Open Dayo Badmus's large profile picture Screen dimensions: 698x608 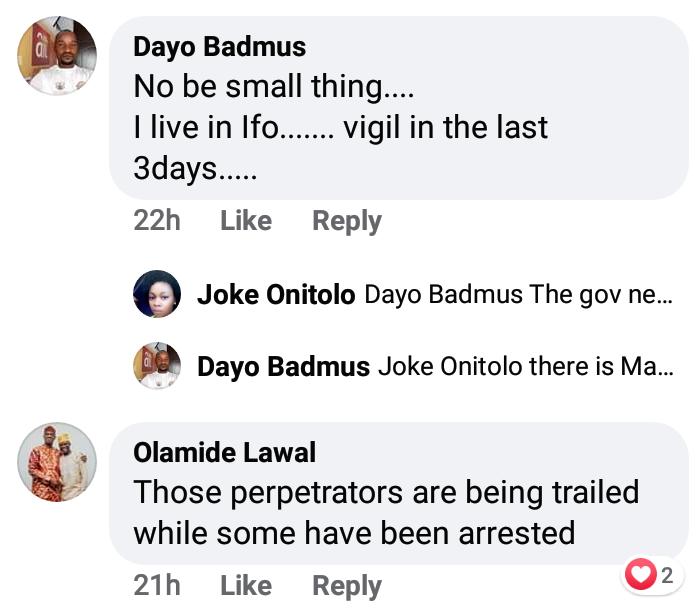[57, 56]
